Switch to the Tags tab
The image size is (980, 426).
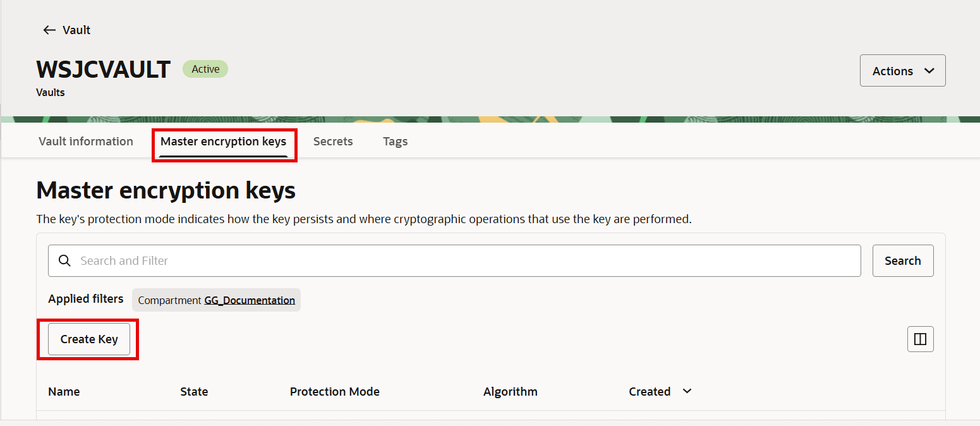click(x=395, y=141)
